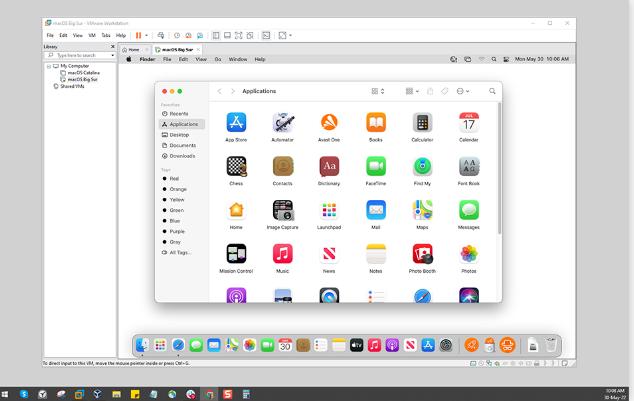Open the Tabs menu in VMware

click(x=106, y=36)
